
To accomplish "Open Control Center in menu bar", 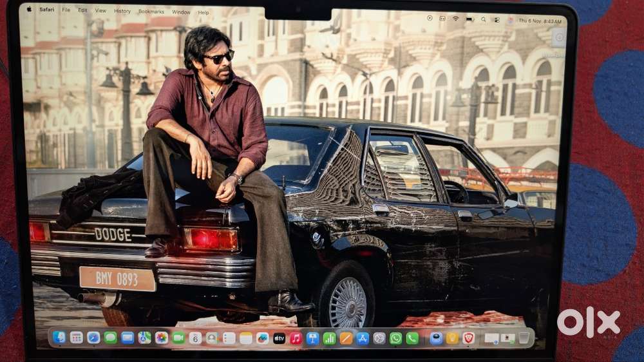I will coord(497,20).
